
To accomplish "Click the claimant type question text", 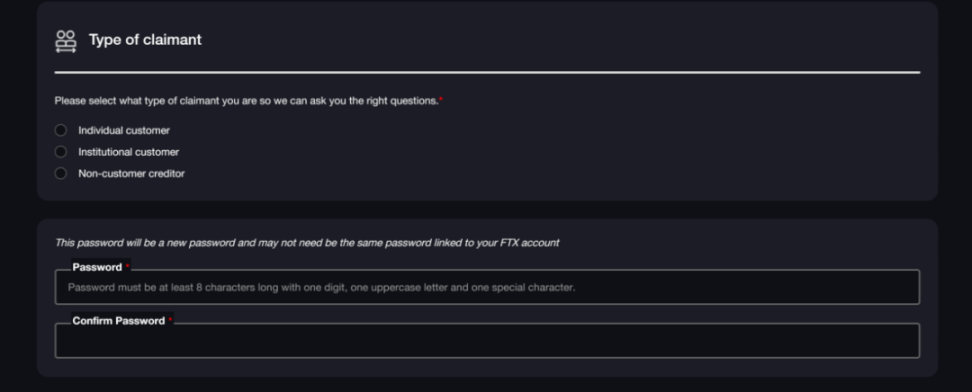I will (x=246, y=101).
